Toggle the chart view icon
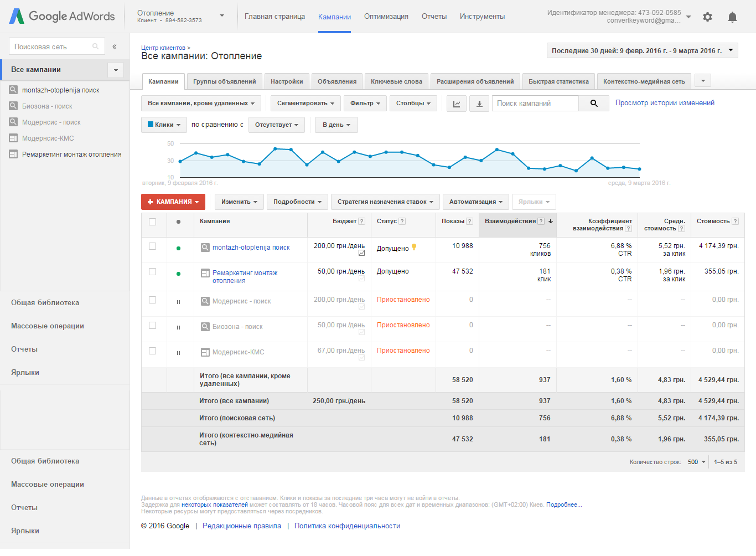This screenshot has width=756, height=556. click(x=457, y=104)
